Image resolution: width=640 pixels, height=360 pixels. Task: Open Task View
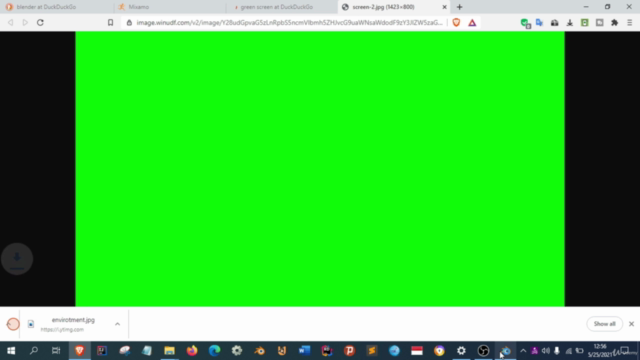coord(56,351)
